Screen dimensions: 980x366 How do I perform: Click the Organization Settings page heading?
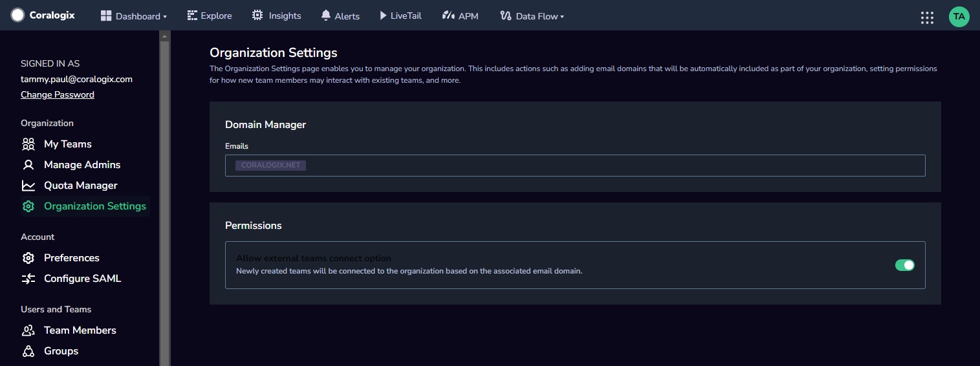click(274, 52)
